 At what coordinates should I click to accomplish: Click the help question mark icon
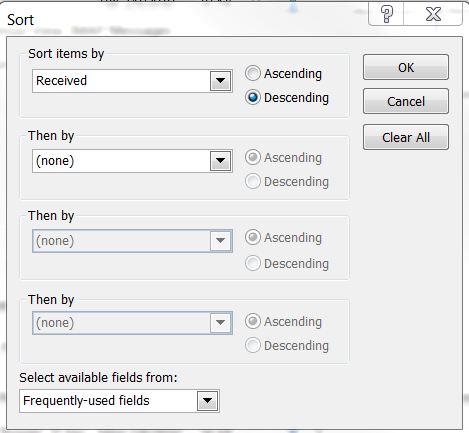point(386,14)
